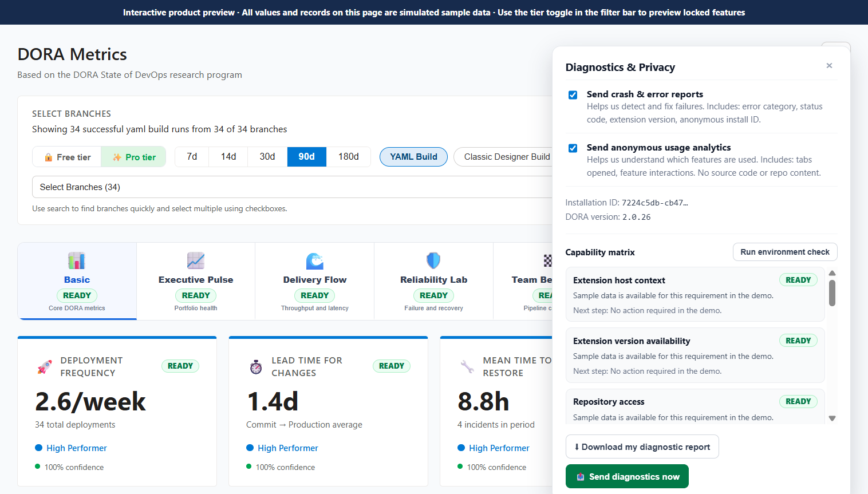Viewport: 868px width, 494px height.
Task: Click the 4 incidents in period text
Action: [496, 425]
